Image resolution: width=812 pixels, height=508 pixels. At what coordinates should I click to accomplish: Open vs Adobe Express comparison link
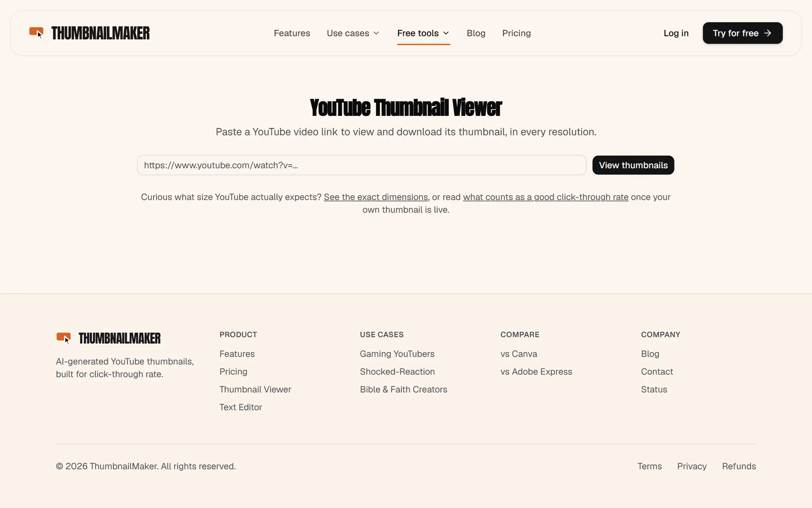(536, 371)
